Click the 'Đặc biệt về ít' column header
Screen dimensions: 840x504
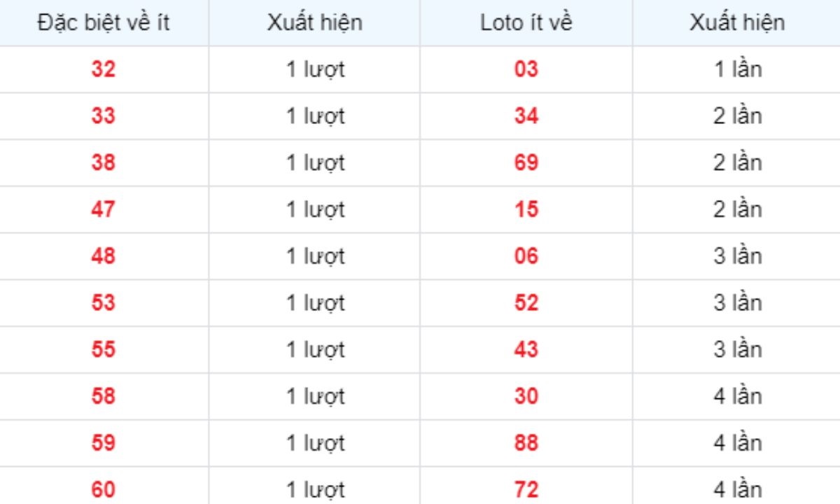click(x=104, y=22)
